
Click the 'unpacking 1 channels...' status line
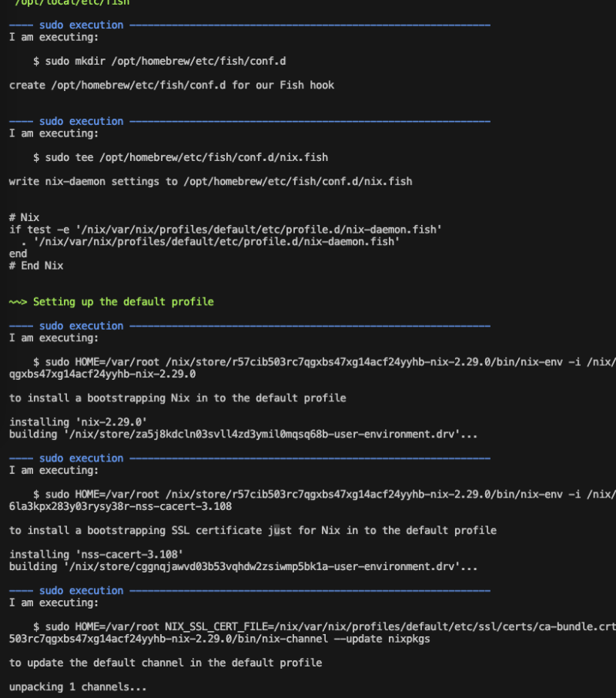click(78, 686)
